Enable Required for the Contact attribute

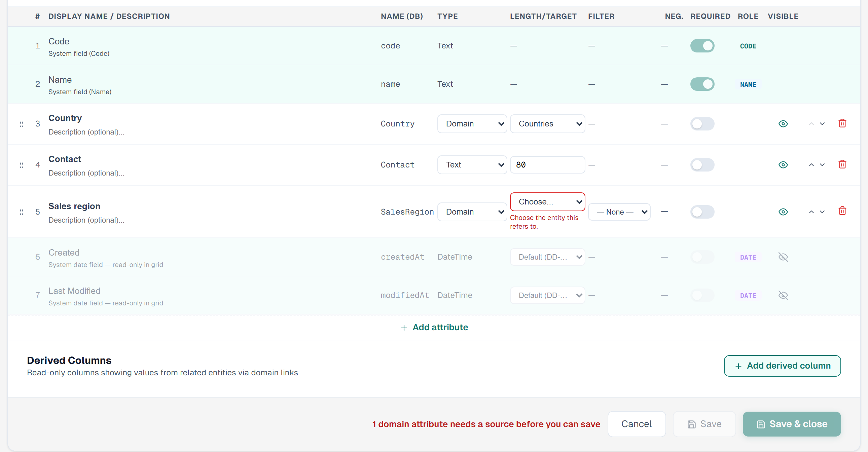point(702,165)
